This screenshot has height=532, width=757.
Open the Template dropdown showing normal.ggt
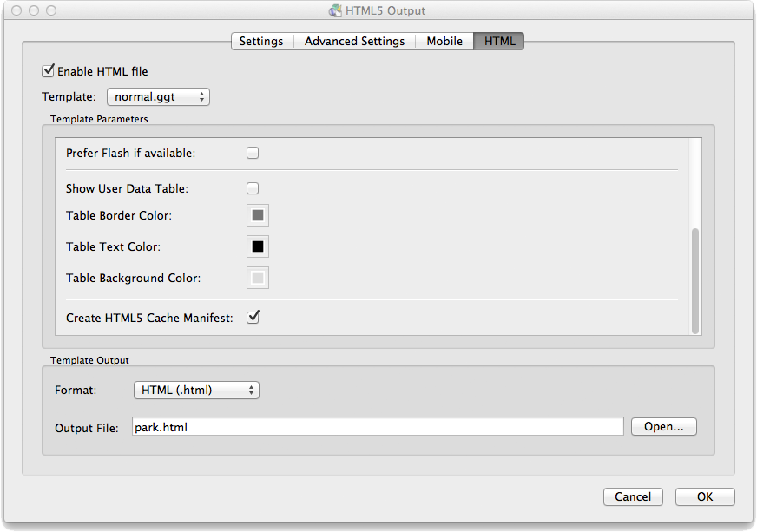(158, 97)
